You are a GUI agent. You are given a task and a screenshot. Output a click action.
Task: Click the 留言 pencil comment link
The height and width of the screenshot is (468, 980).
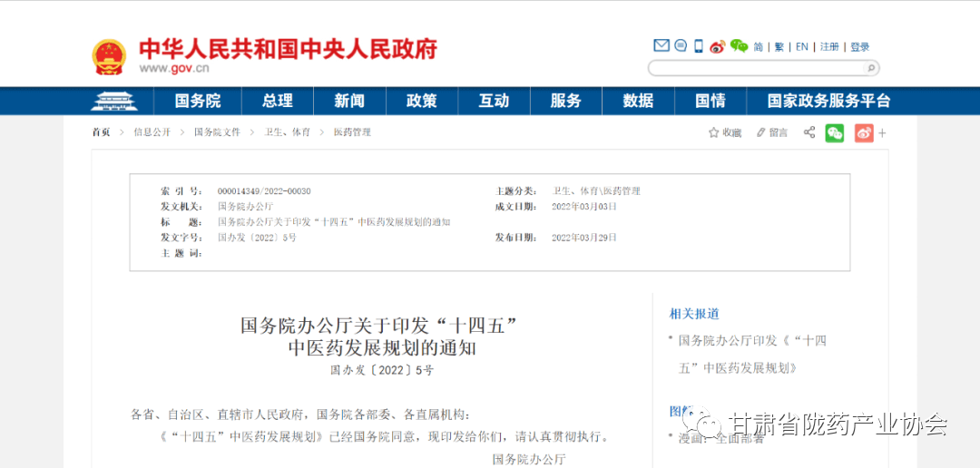coord(772,132)
